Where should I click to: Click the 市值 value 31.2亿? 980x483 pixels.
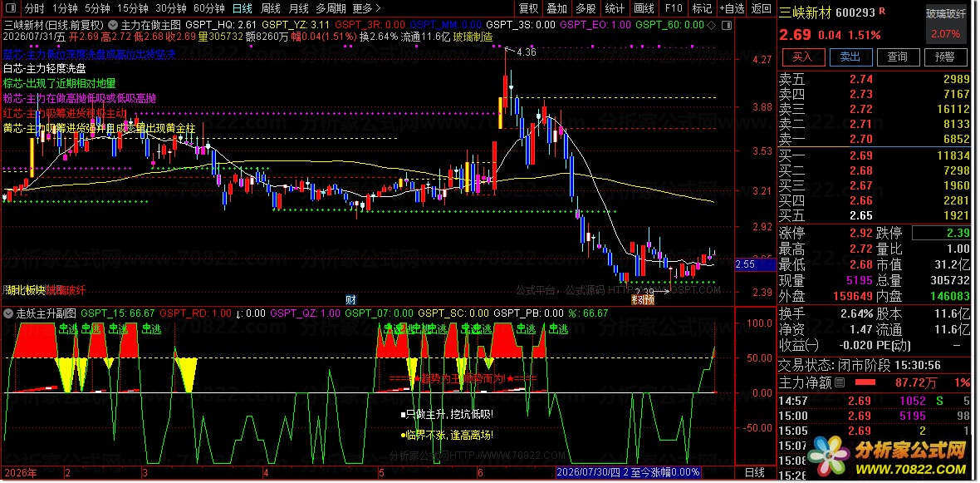tap(952, 266)
